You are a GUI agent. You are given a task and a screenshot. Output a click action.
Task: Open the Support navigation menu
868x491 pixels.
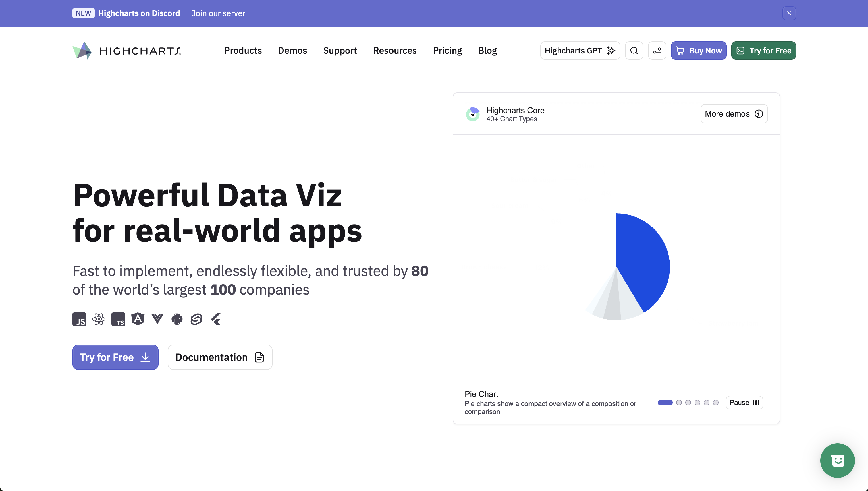click(340, 51)
